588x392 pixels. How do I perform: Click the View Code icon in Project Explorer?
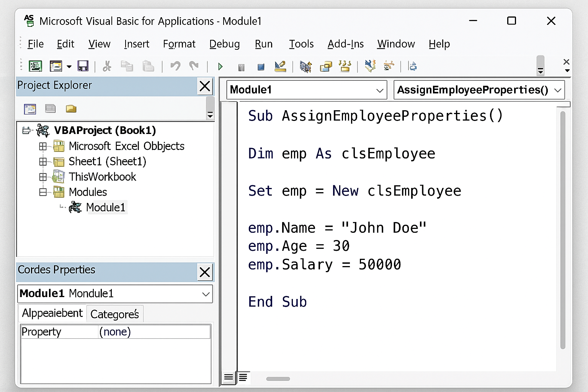[x=30, y=109]
